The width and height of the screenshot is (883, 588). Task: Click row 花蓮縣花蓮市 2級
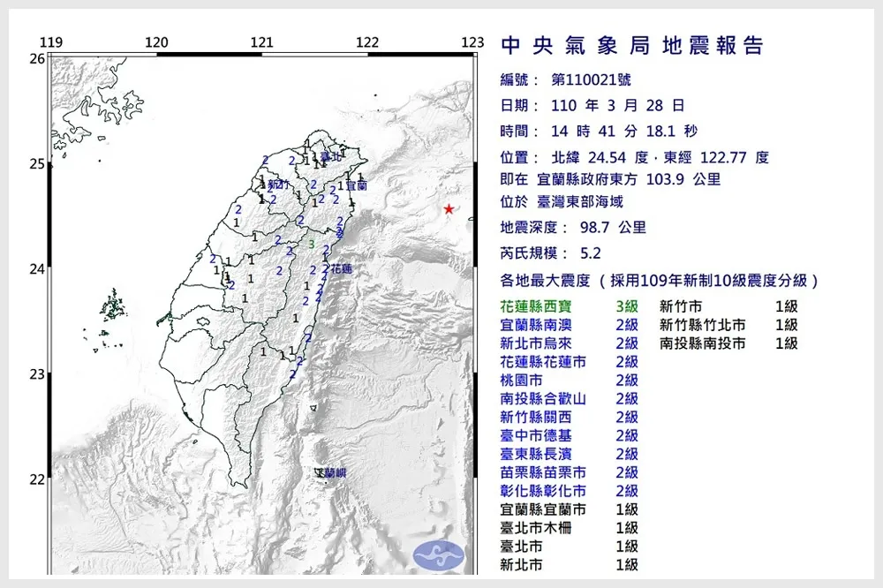point(569,362)
